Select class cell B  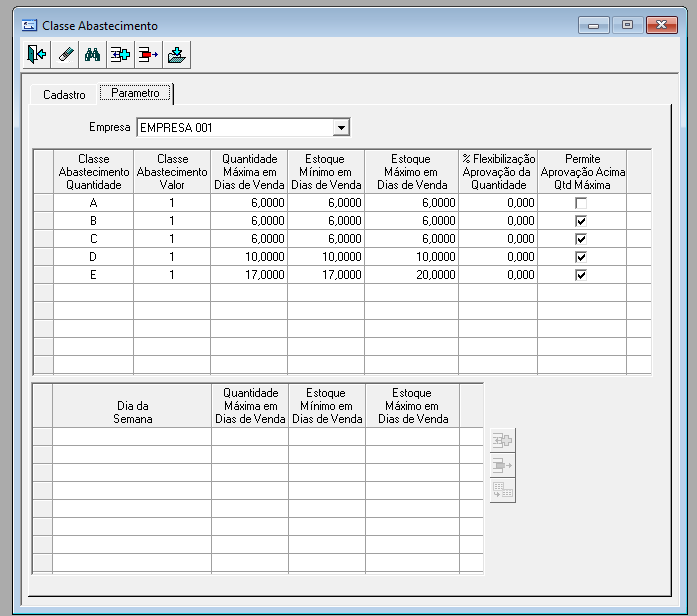click(x=93, y=221)
